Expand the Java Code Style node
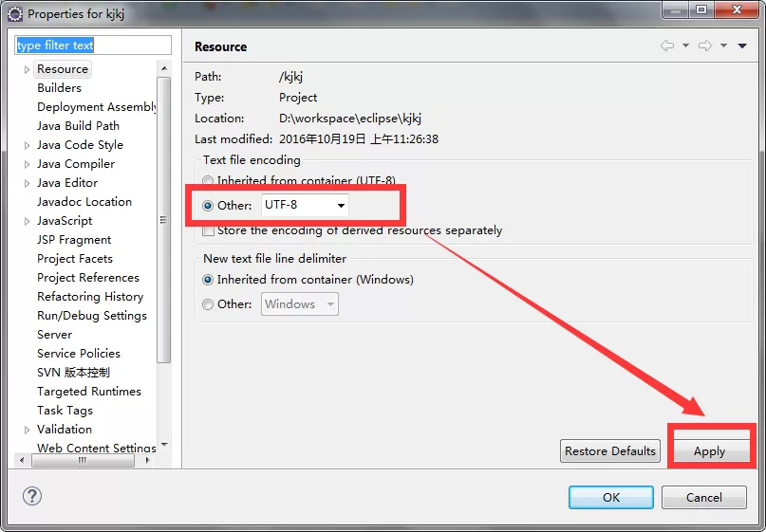 tap(27, 145)
